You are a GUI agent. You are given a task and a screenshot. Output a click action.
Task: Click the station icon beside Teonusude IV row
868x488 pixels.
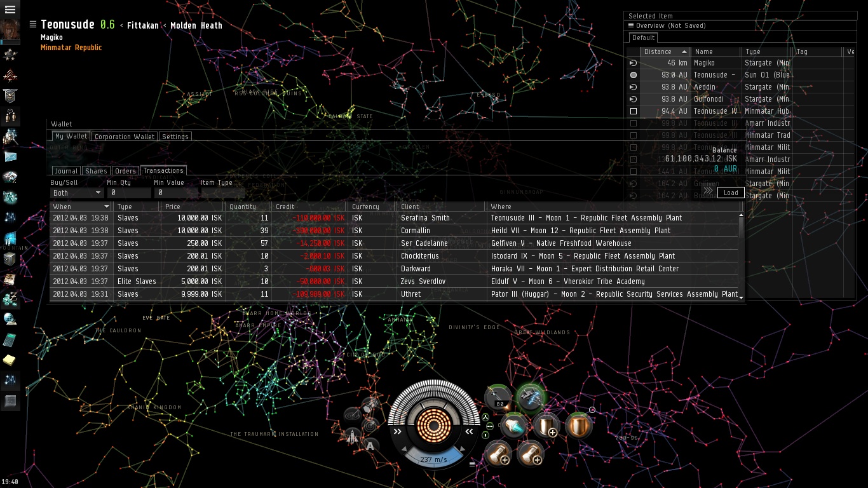[633, 111]
